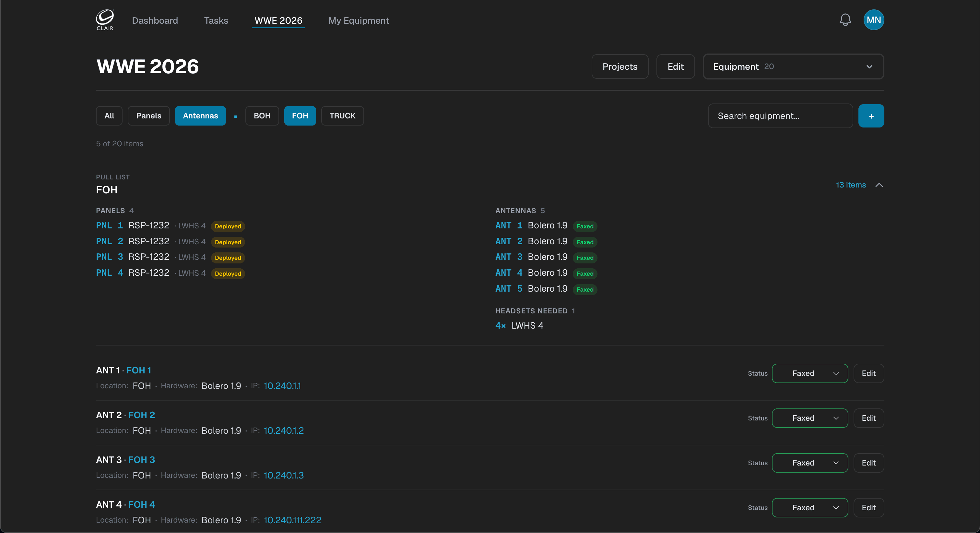Click the Edit button beside Projects

(x=675, y=67)
